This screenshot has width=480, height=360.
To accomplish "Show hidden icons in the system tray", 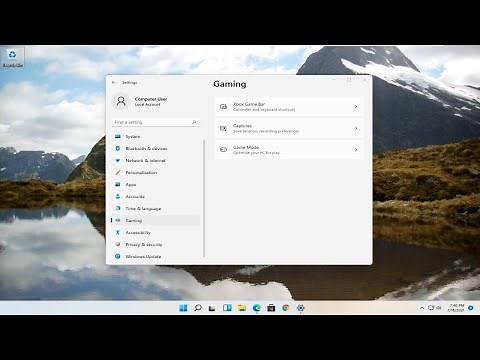I will (x=422, y=308).
